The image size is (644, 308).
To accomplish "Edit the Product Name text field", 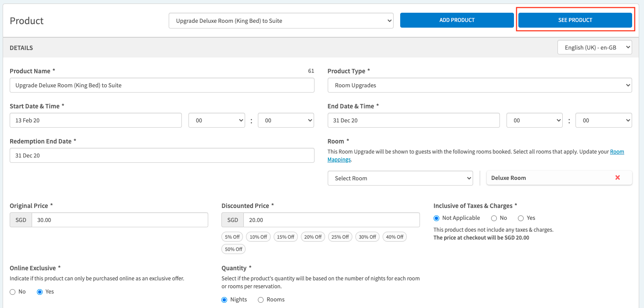I will coord(162,86).
